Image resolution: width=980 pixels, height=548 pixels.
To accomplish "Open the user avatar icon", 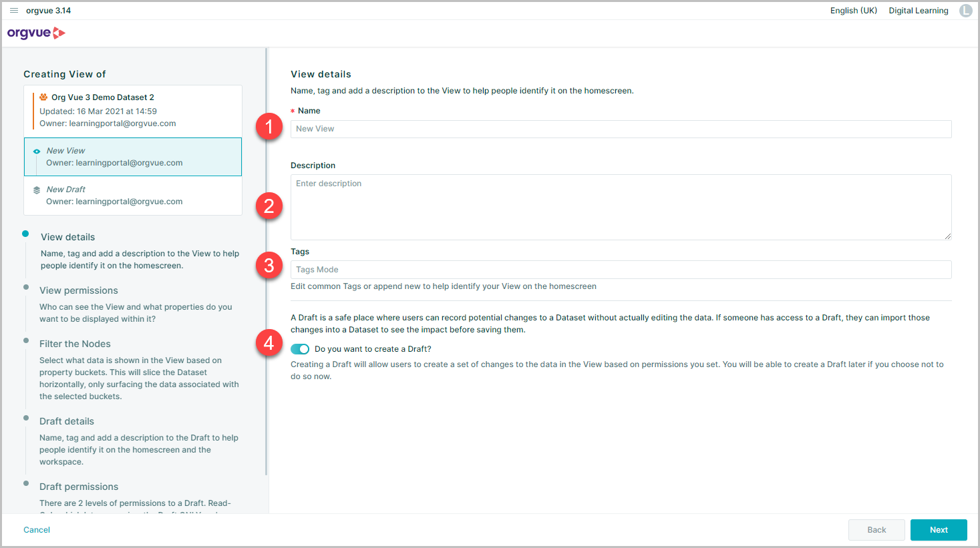I will [966, 11].
